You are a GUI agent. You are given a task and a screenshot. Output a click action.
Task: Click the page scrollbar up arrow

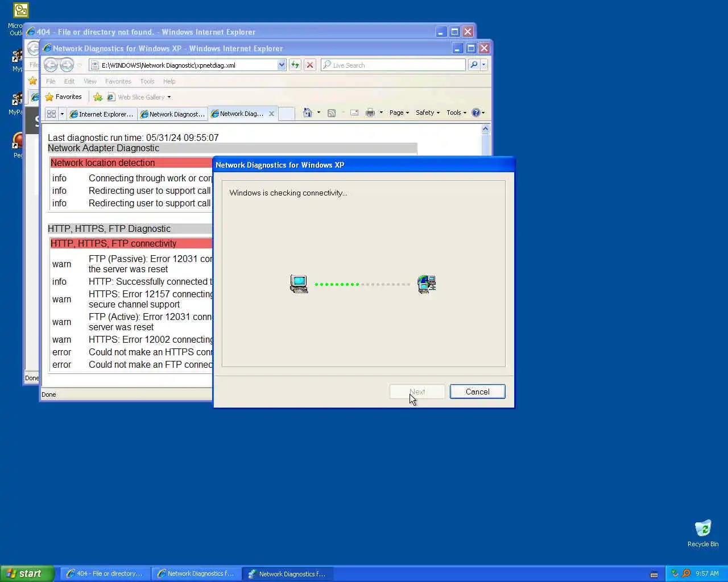pos(485,129)
